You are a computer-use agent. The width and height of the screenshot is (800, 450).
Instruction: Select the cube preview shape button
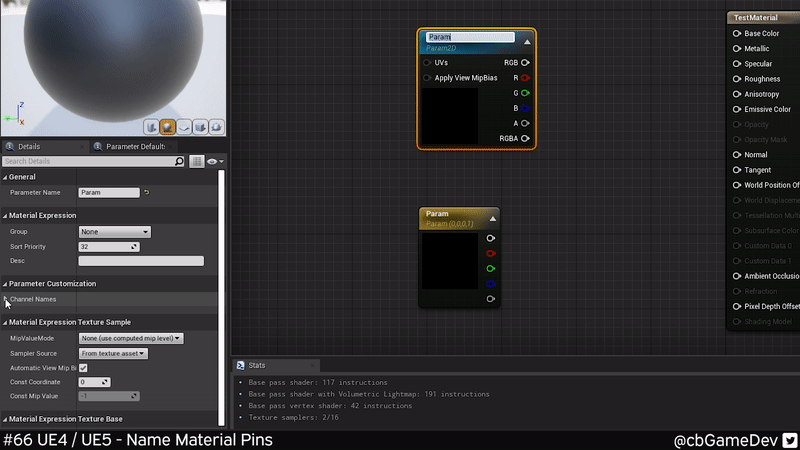[200, 127]
